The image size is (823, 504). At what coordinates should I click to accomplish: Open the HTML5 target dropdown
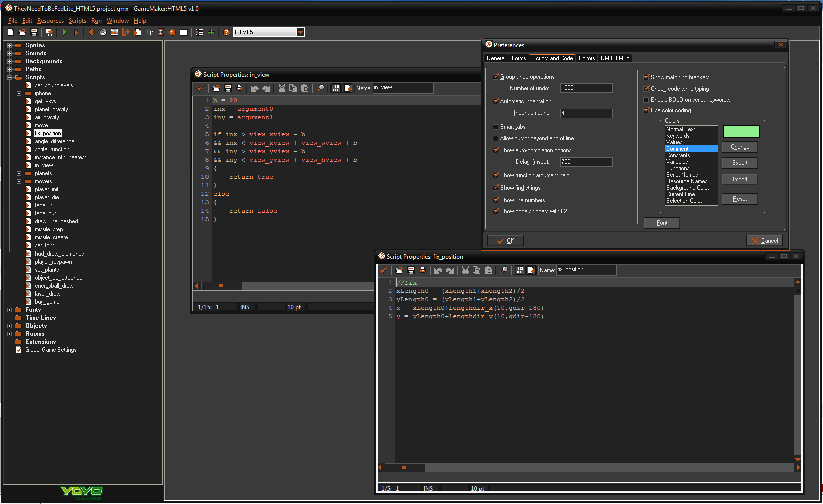[300, 32]
